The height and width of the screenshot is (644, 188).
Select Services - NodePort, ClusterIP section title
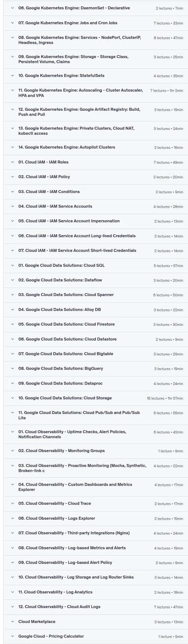(79, 40)
